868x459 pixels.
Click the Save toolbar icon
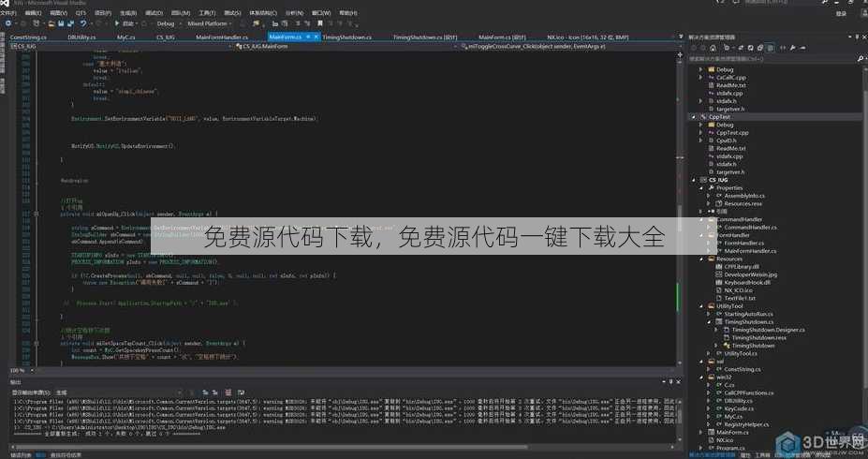[x=62, y=23]
